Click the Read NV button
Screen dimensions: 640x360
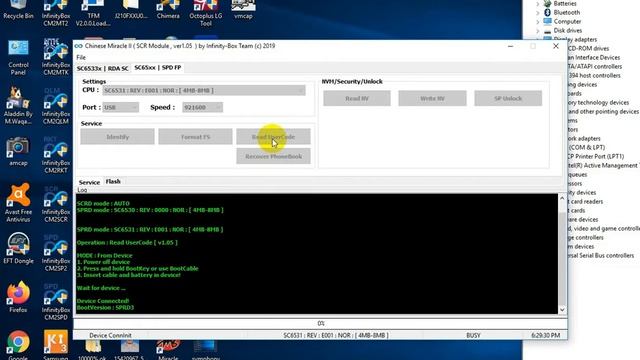(357, 98)
